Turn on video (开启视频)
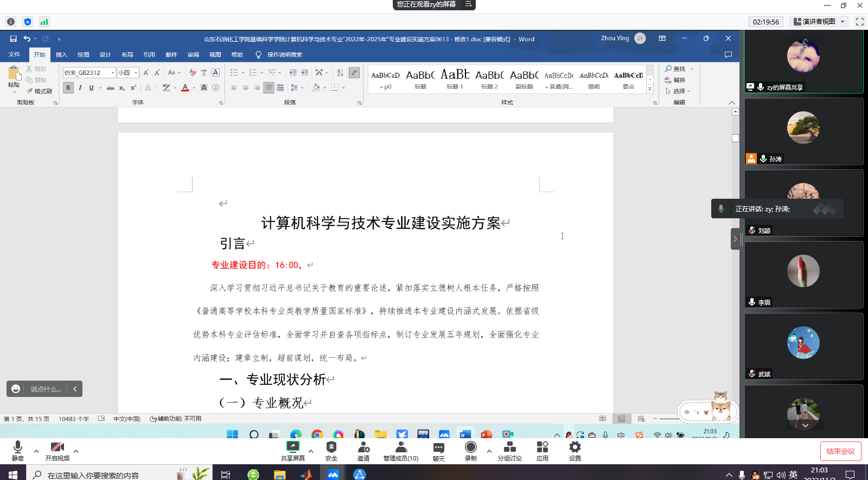This screenshot has height=480, width=868. tap(57, 447)
